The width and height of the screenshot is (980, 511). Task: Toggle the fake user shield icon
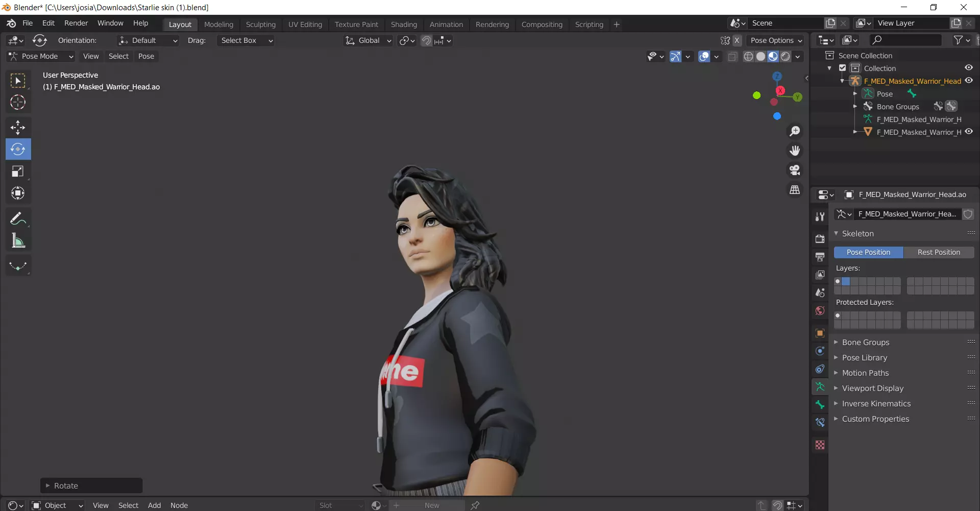pos(968,214)
